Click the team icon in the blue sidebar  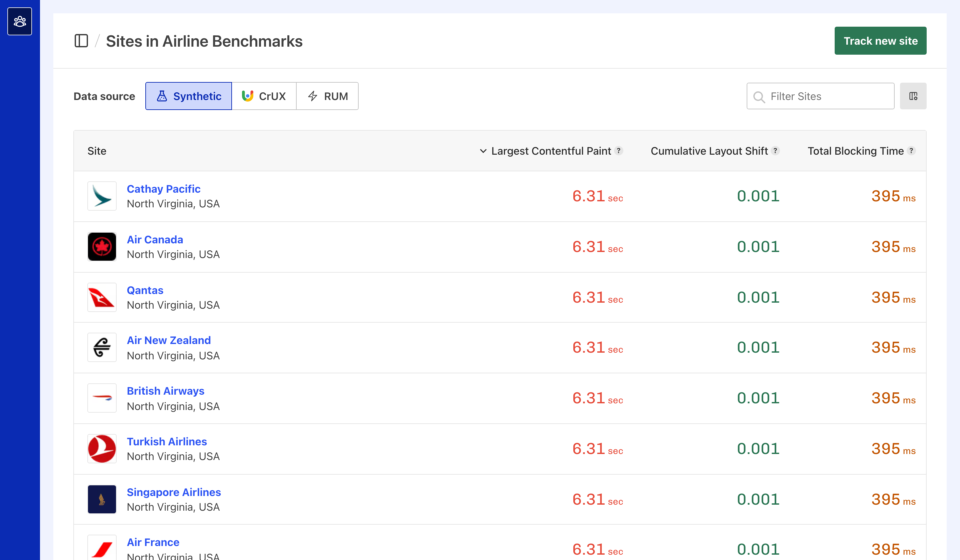19,21
